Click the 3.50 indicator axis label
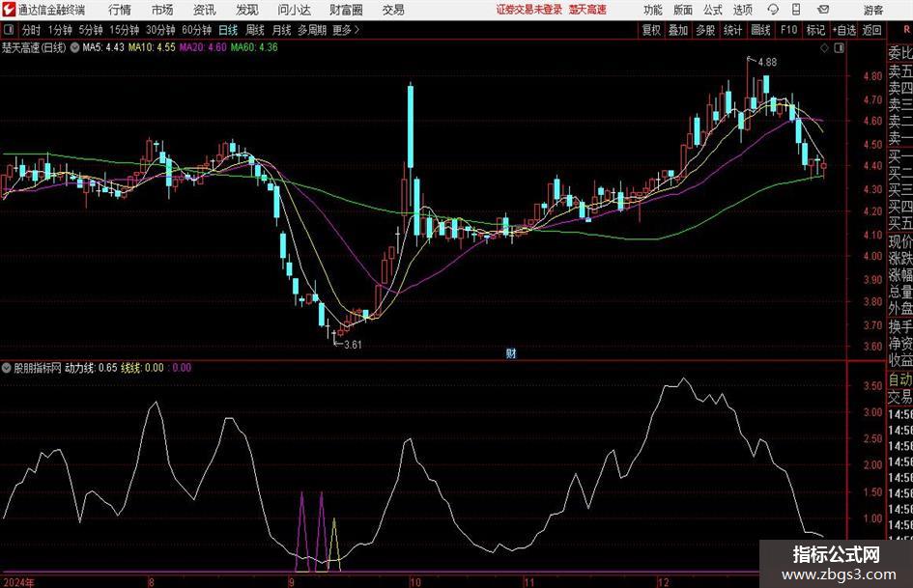The width and height of the screenshot is (913, 588). [x=872, y=386]
